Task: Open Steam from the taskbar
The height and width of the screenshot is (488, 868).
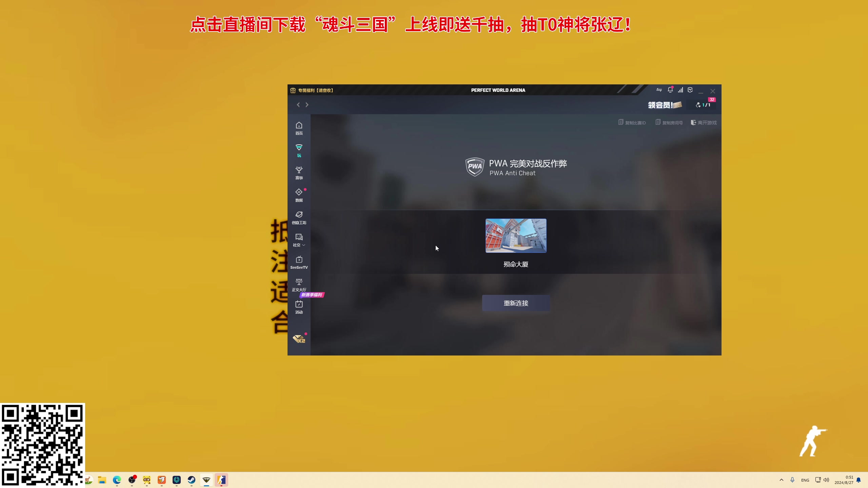Action: [192, 480]
